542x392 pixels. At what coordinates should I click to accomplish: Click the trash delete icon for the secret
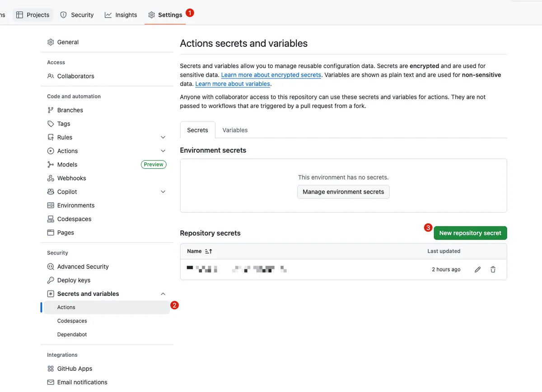click(493, 269)
